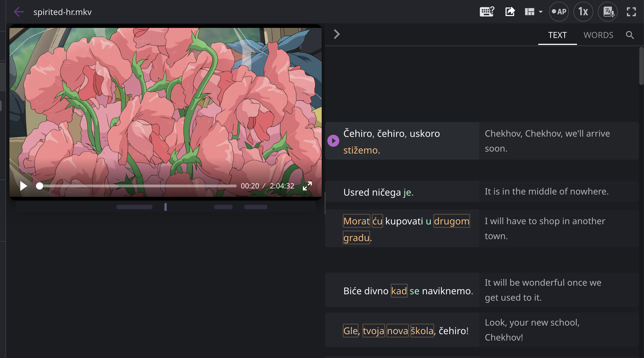Viewport: 644px width, 358px height.
Task: Select translation 'Chekhov, Chekhov, we'll arrive soon.'
Action: [547, 141]
